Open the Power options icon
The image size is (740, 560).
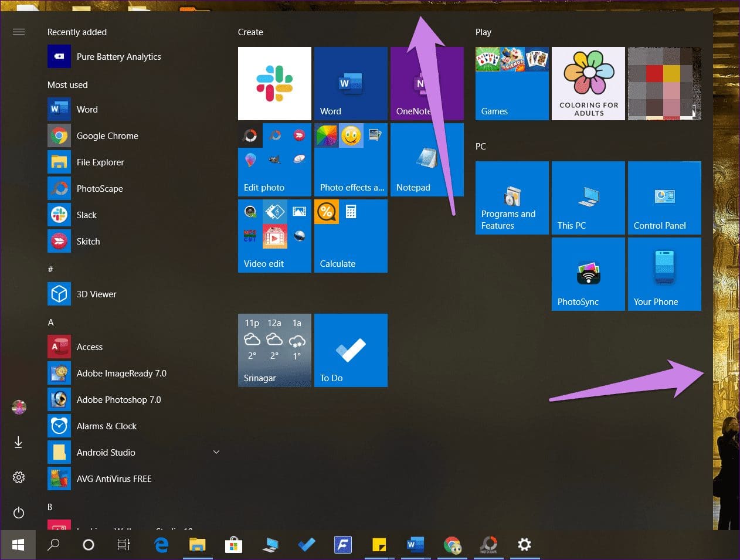point(19,513)
